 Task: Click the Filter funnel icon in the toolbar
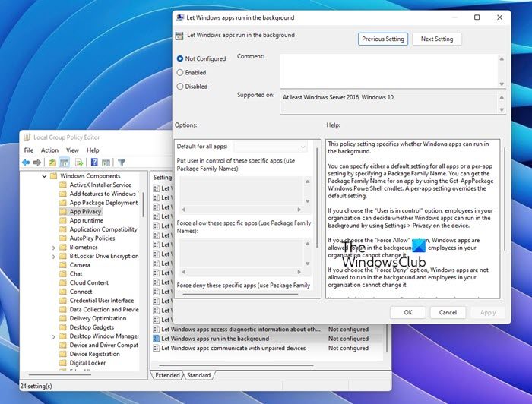coord(122,163)
